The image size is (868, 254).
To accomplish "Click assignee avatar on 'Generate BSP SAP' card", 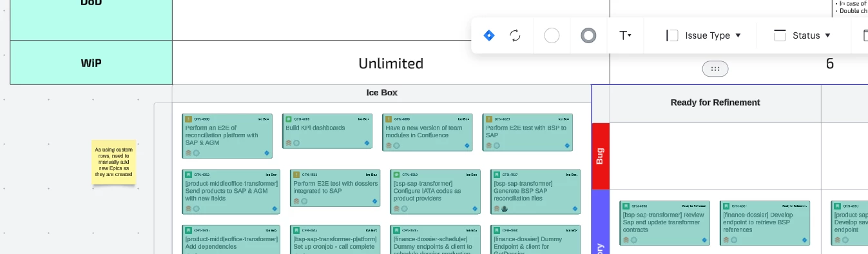I will coord(505,208).
